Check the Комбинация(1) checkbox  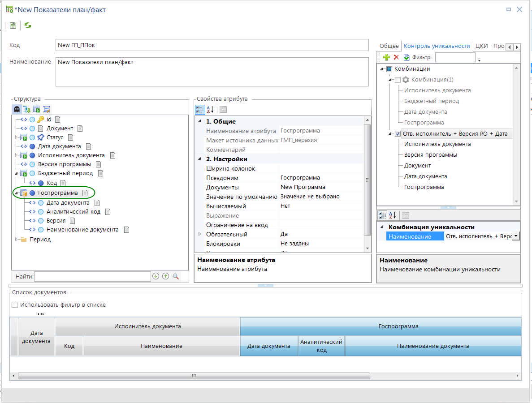[398, 80]
